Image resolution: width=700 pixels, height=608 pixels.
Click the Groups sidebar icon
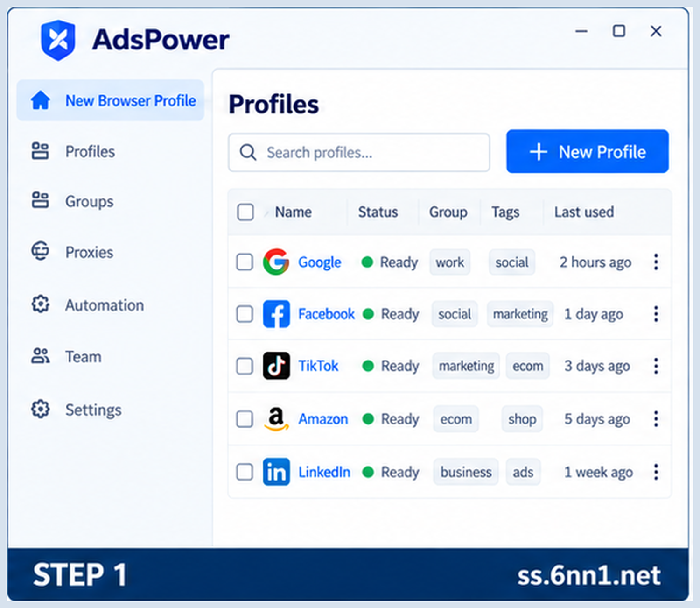(40, 200)
